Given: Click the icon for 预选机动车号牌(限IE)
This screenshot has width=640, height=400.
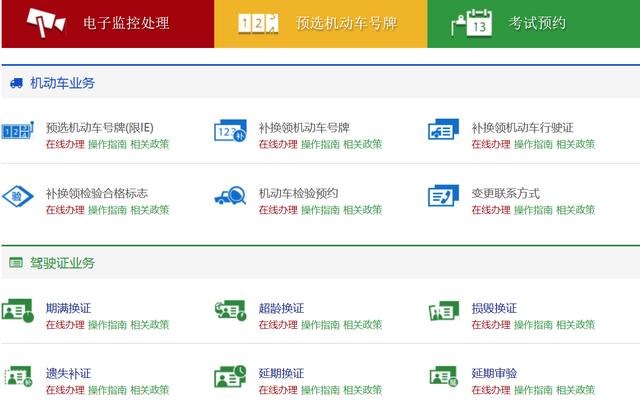Looking at the screenshot, I should [17, 131].
